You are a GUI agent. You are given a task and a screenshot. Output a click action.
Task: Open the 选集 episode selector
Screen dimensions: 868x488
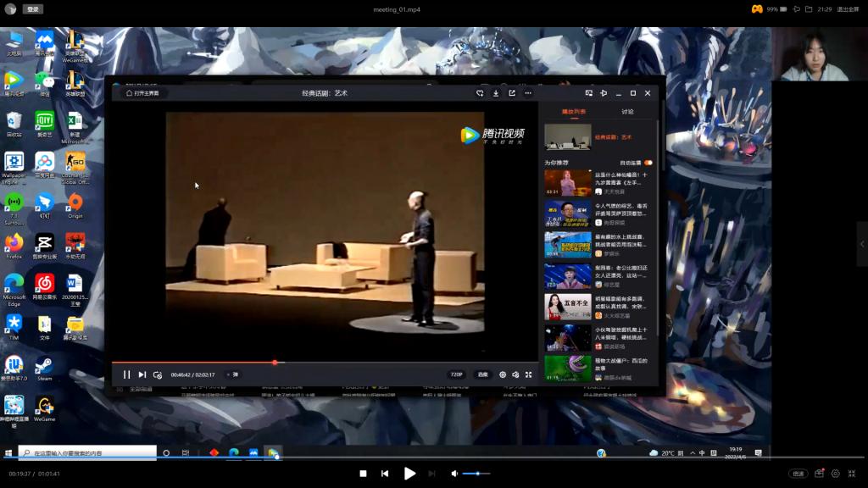click(482, 374)
